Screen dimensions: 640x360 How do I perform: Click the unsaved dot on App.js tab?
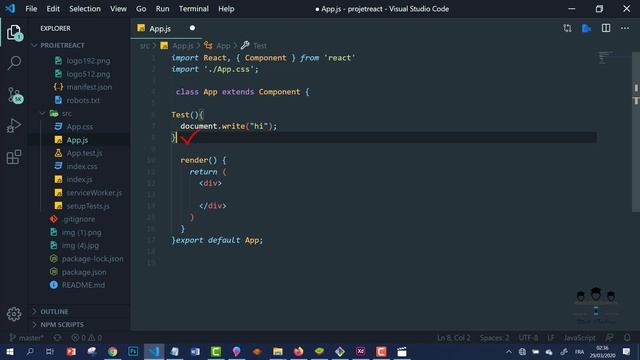coord(192,28)
